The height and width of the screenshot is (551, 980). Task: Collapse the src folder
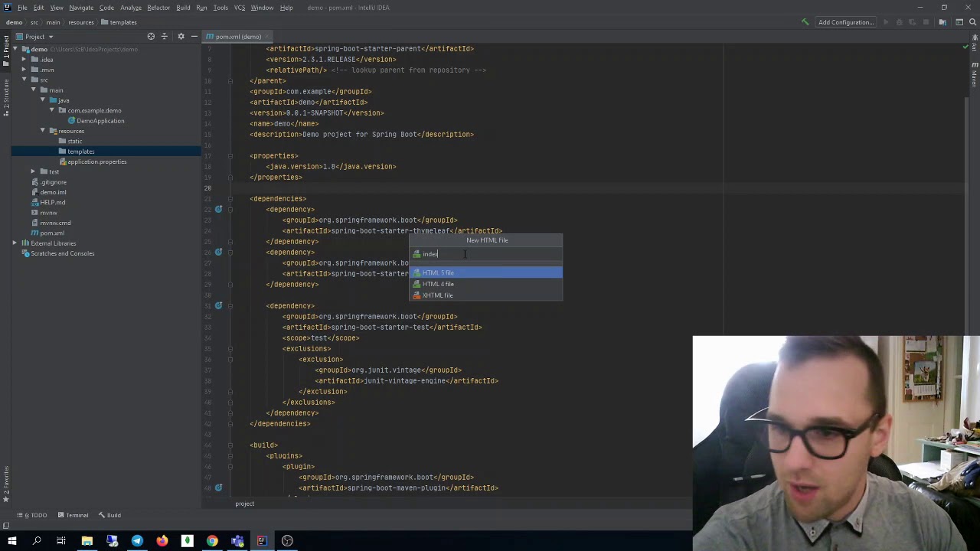(x=24, y=80)
